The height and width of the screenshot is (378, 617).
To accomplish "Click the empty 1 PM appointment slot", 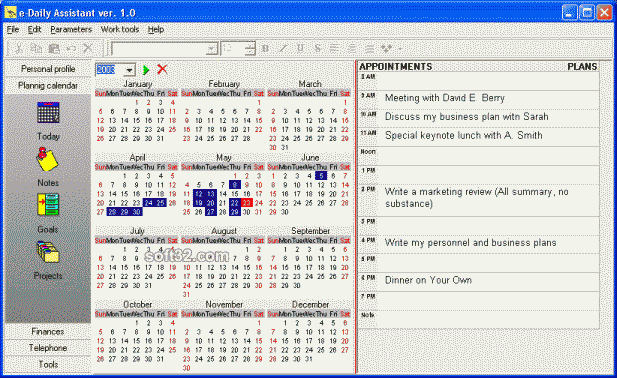I will point(488,175).
